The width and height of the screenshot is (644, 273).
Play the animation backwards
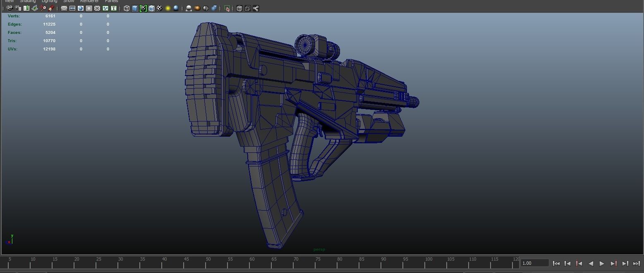click(591, 264)
